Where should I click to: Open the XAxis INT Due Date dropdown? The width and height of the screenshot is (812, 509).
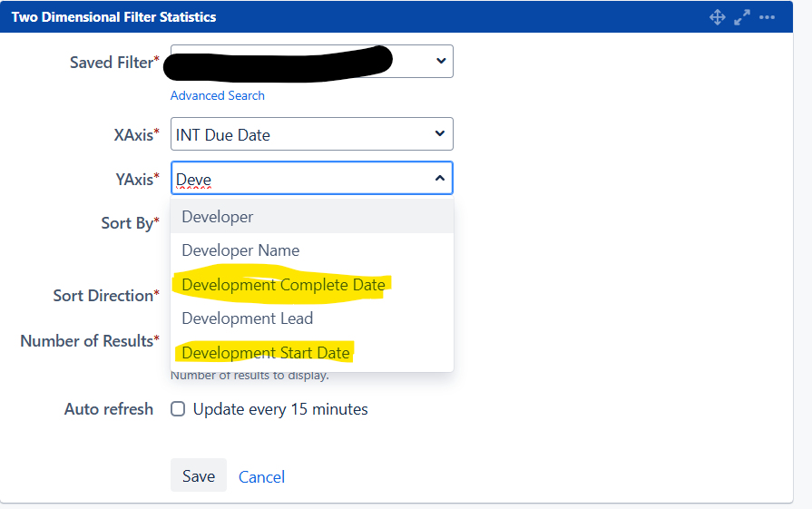point(312,134)
